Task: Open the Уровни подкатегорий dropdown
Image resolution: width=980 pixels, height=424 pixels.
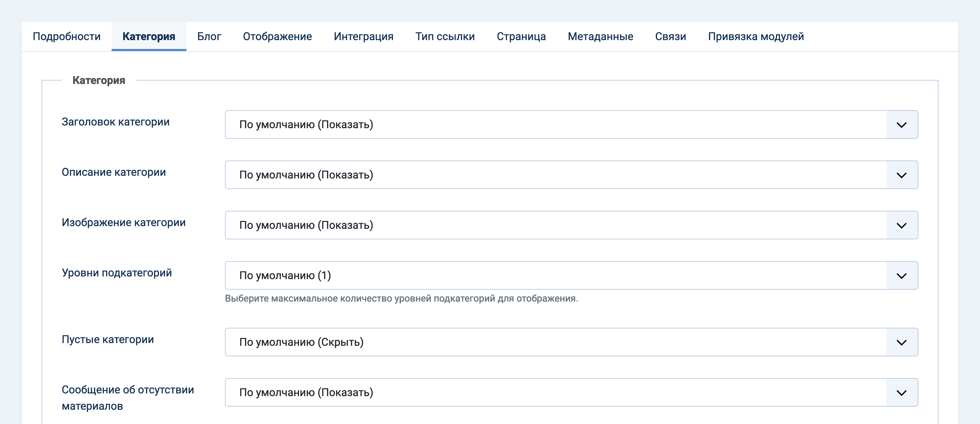Action: click(x=571, y=275)
